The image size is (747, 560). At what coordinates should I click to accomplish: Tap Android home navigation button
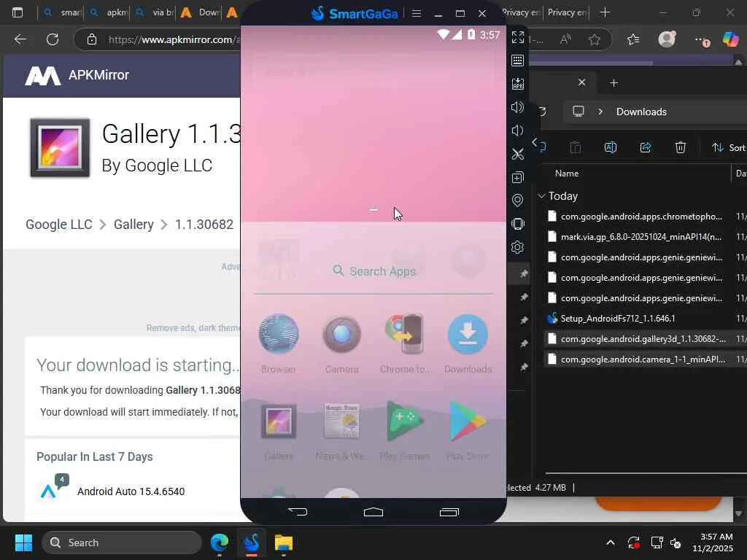pyautogui.click(x=373, y=512)
